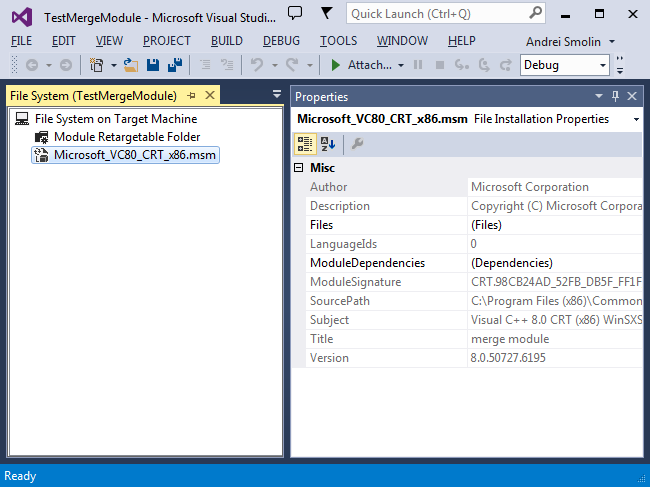The width and height of the screenshot is (650, 487).
Task: Toggle auto hide pin on Properties panel
Action: (x=615, y=96)
